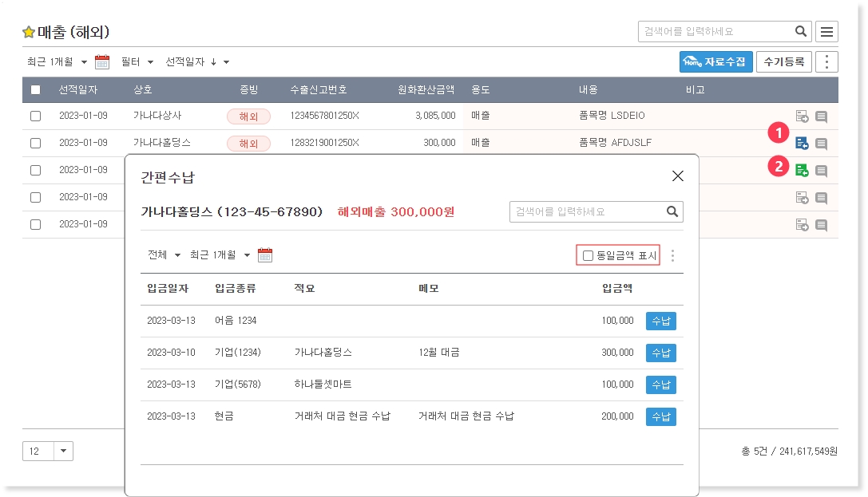This screenshot has height=497, width=868.
Task: Click the main search input field at top
Action: tap(715, 32)
